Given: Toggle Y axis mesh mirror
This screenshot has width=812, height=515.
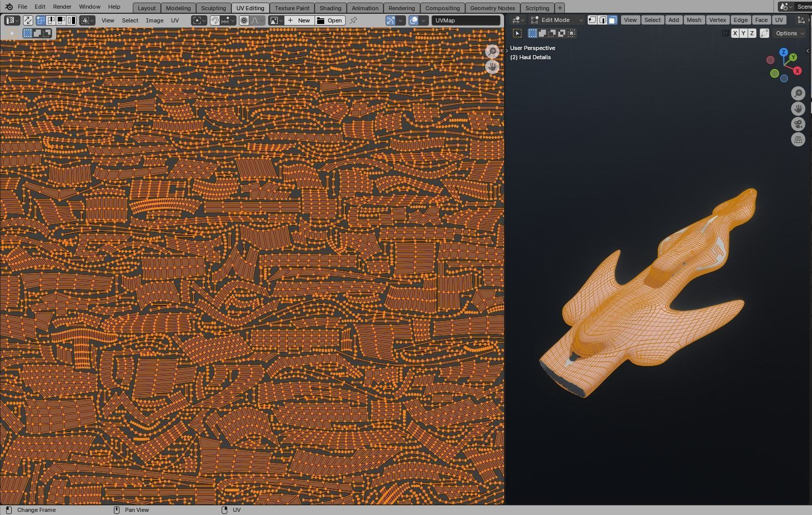Looking at the screenshot, I should pos(744,33).
